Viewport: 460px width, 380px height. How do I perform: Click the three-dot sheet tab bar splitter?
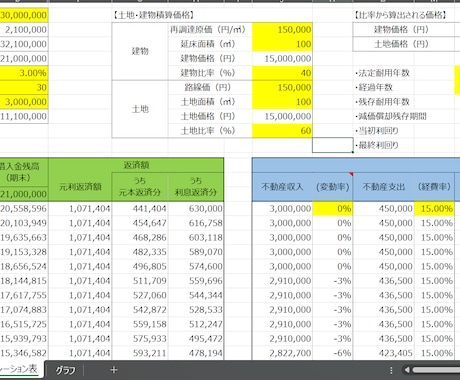391,370
